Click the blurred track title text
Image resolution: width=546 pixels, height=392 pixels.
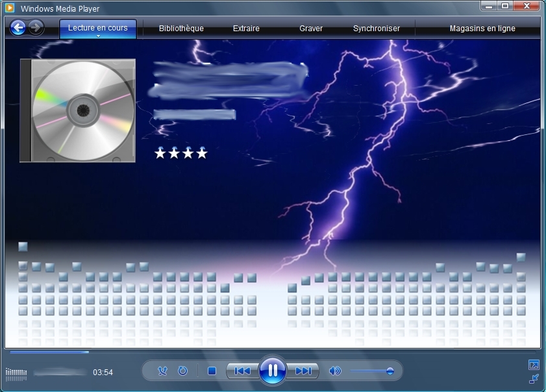(x=228, y=80)
